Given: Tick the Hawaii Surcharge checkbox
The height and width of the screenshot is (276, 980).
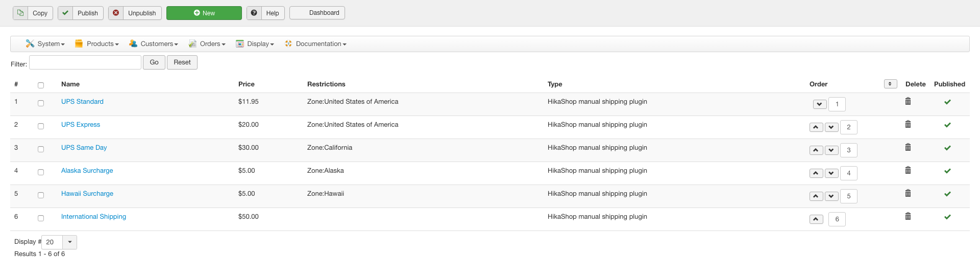Looking at the screenshot, I should coord(41,195).
